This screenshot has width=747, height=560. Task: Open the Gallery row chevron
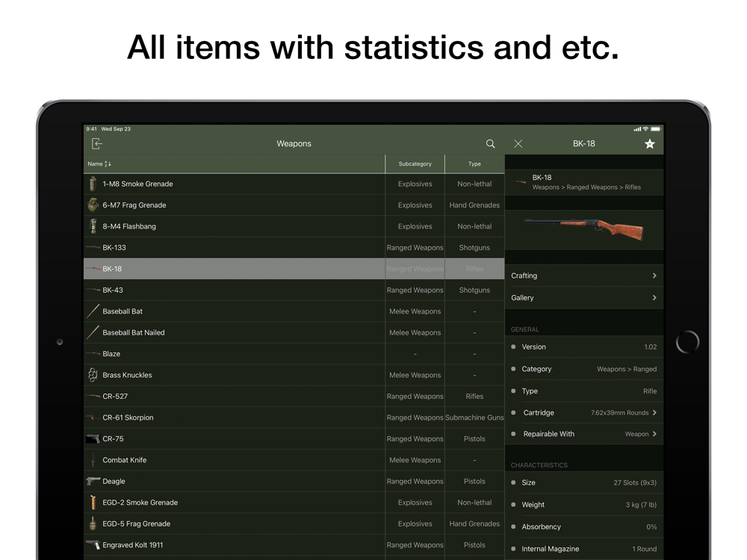(654, 298)
